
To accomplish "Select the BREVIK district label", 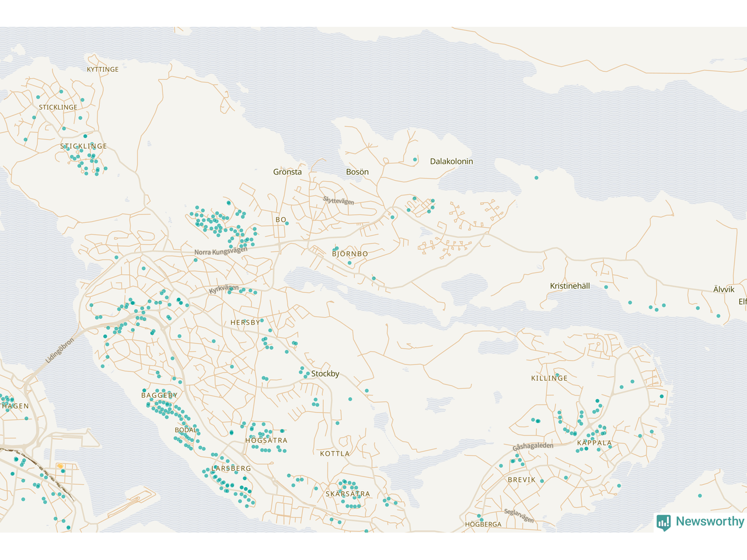I will 521,480.
